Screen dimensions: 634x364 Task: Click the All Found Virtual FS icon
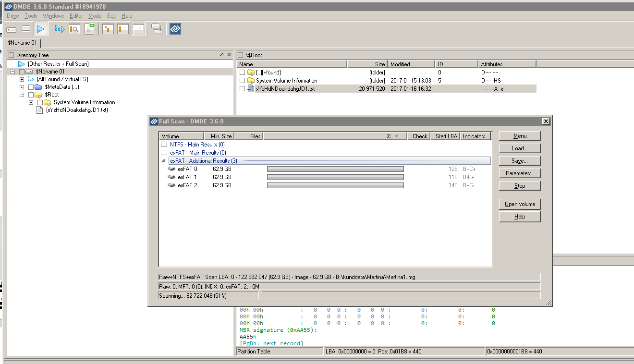[31, 79]
